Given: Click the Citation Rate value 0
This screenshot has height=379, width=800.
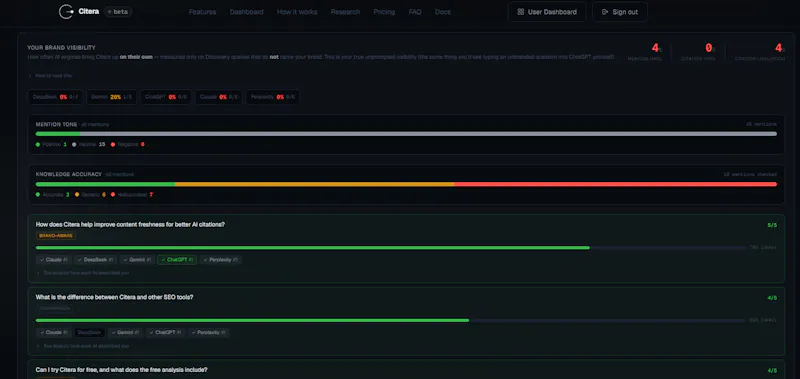Looking at the screenshot, I should (x=709, y=48).
